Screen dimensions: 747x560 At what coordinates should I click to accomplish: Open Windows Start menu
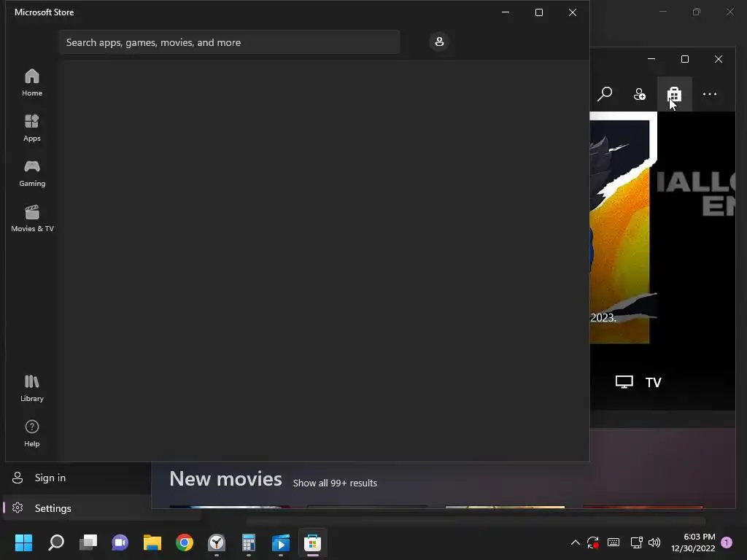coord(23,542)
